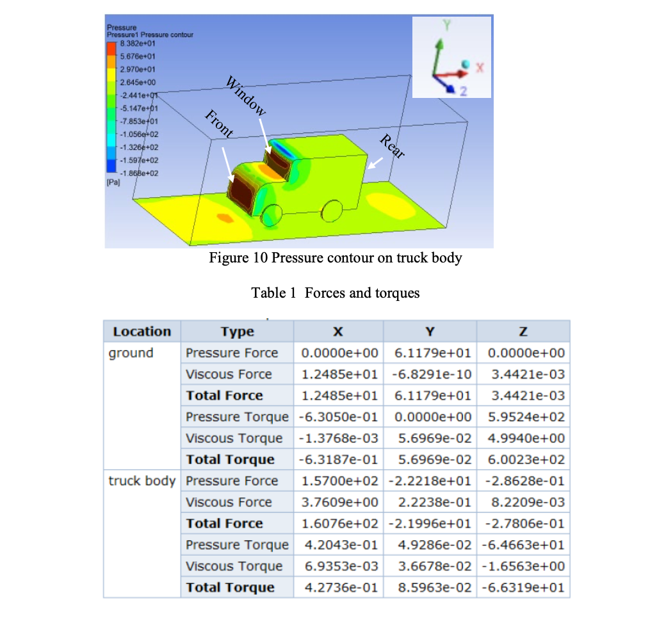Click the cyan origin sphere in axis triad

(466, 63)
